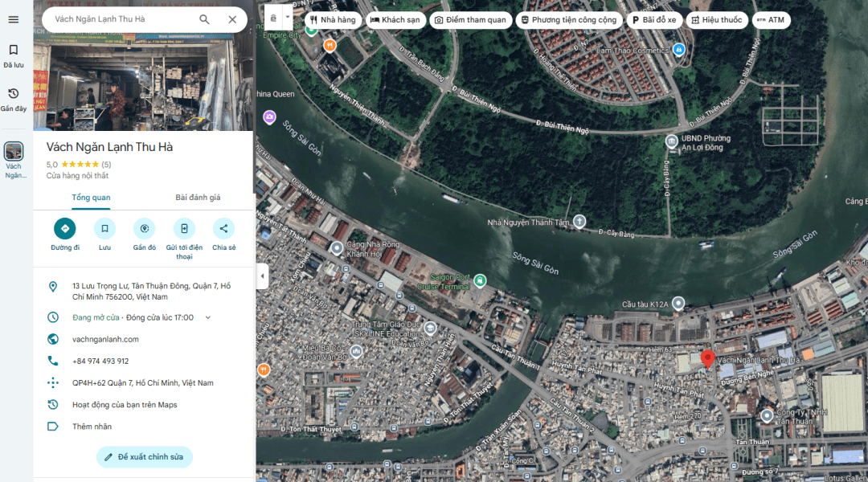This screenshot has height=482, width=868.
Task: Click Đang mở cửa hours text
Action: [96, 317]
